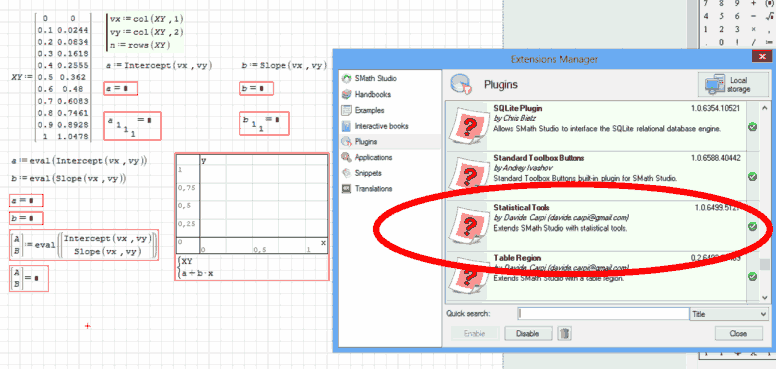776x369 pixels.
Task: Toggle the SQLite Plugin green check status
Action: click(x=752, y=127)
